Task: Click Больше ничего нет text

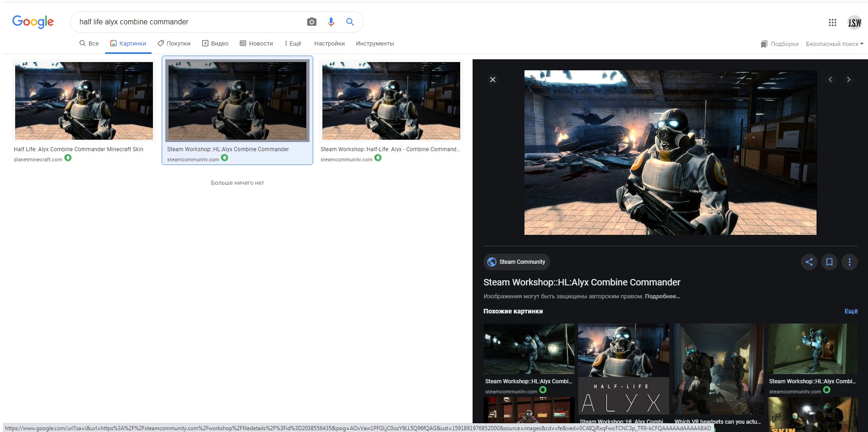Action: click(x=237, y=183)
